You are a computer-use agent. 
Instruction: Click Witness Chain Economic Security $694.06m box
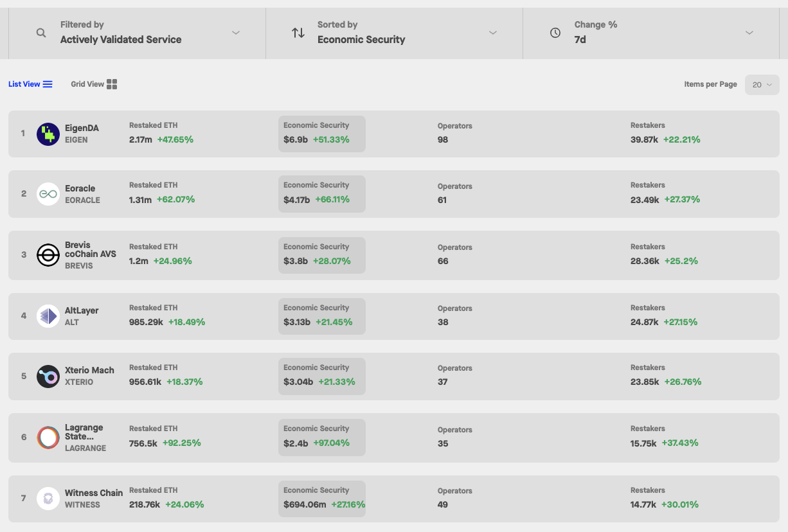tap(322, 499)
